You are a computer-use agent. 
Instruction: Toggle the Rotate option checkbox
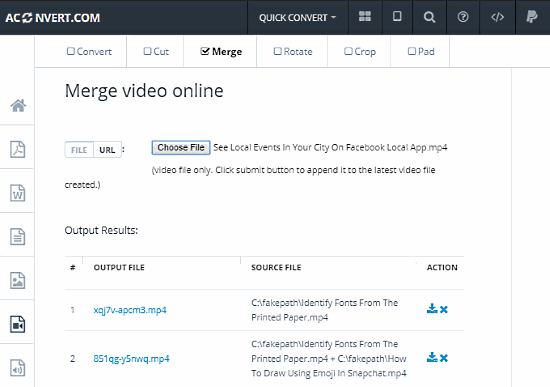[x=277, y=51]
